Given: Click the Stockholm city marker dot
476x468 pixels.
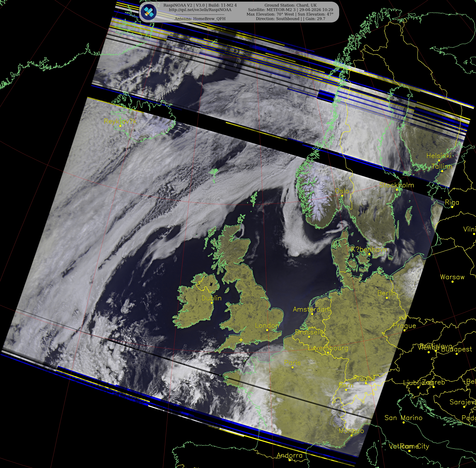Looking at the screenshot, I should click(x=397, y=190).
